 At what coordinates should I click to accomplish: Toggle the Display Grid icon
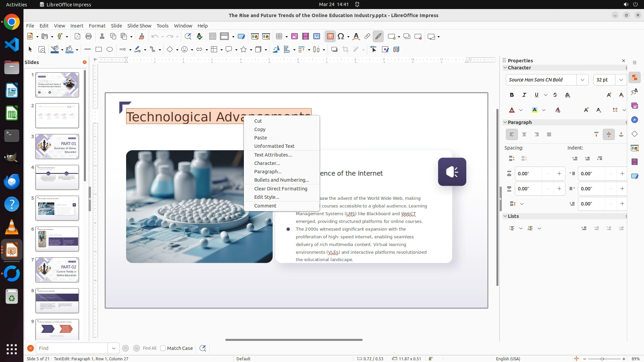212,37
